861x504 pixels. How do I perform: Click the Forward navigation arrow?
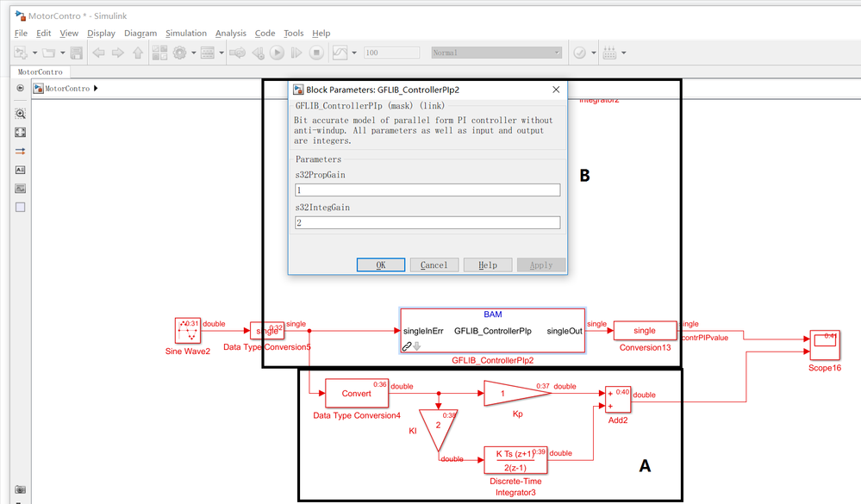118,53
